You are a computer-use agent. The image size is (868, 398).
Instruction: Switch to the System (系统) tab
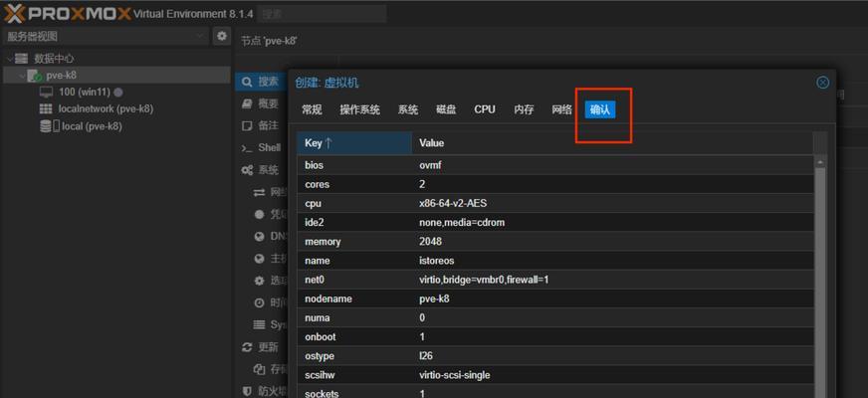coord(408,109)
